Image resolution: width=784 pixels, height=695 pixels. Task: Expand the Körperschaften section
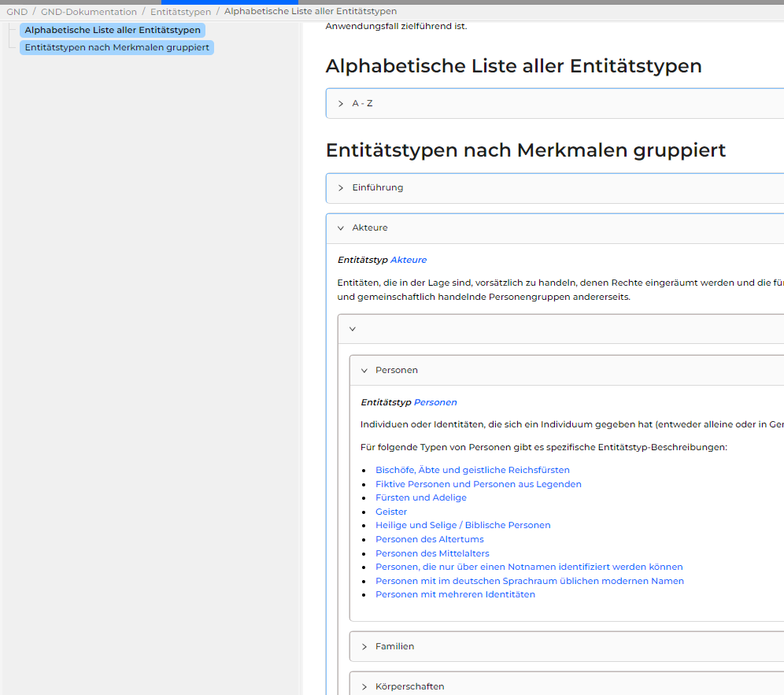click(409, 686)
